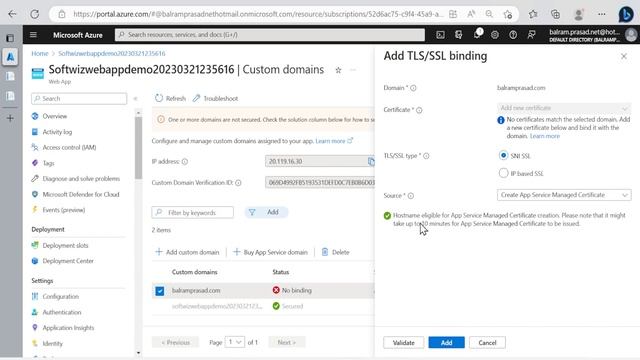This screenshot has width=640, height=360.
Task: Follow the Softwizwebappdemo20230321235616 breadcrumb link
Action: [x=111, y=53]
